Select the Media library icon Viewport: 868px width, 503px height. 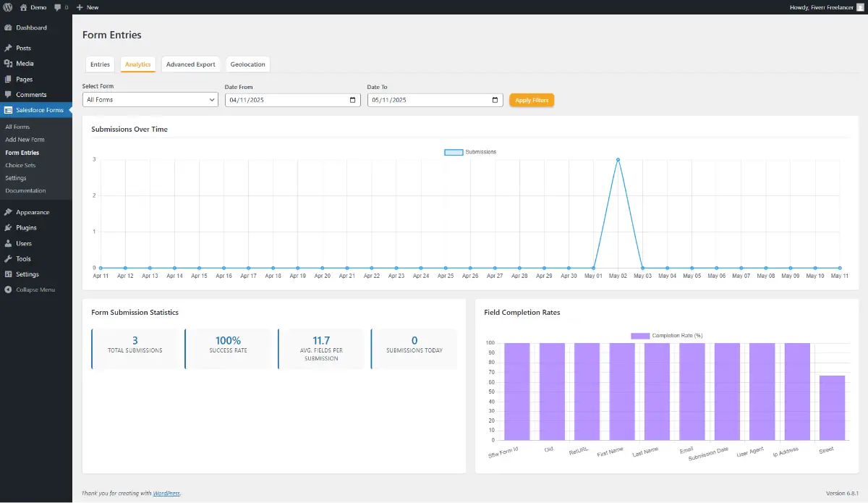(9, 63)
